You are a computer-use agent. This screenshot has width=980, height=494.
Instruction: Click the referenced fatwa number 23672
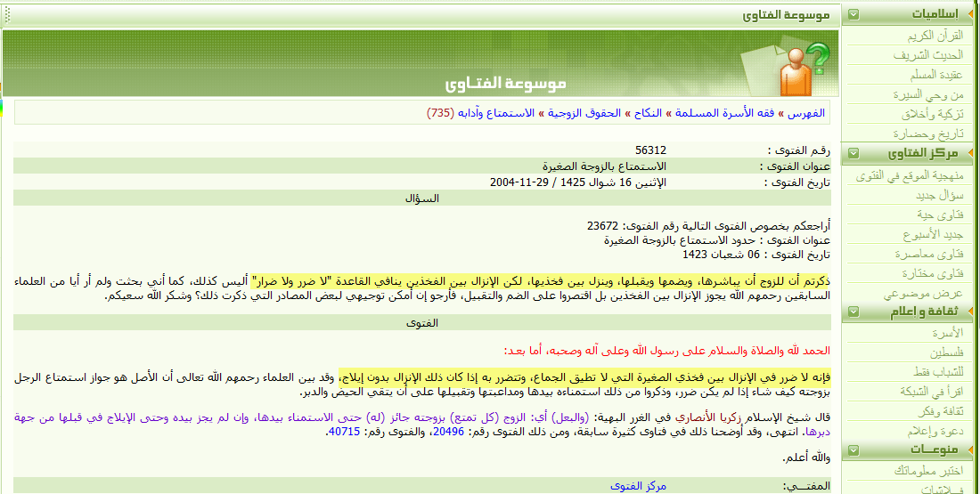point(602,226)
